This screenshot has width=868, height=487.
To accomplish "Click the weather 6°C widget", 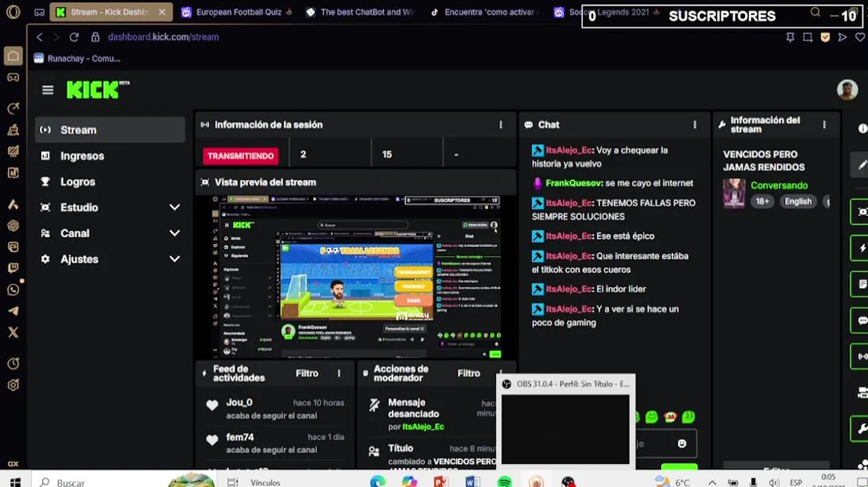I will pos(673,482).
